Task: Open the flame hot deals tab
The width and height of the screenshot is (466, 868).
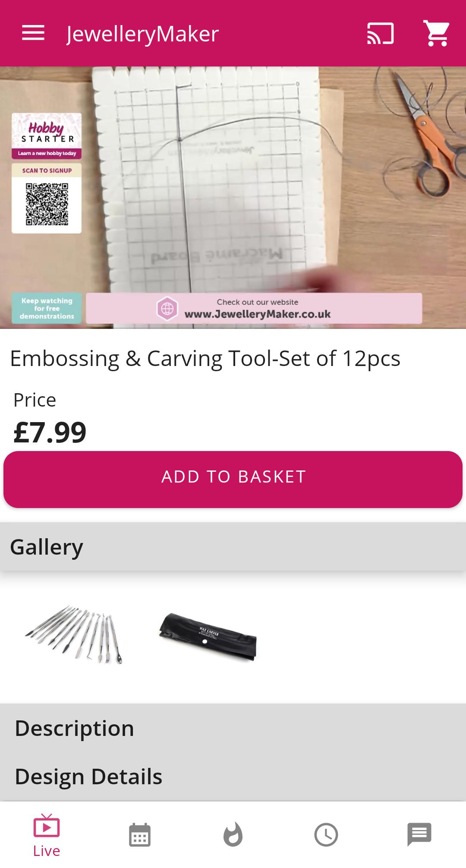Action: [233, 834]
